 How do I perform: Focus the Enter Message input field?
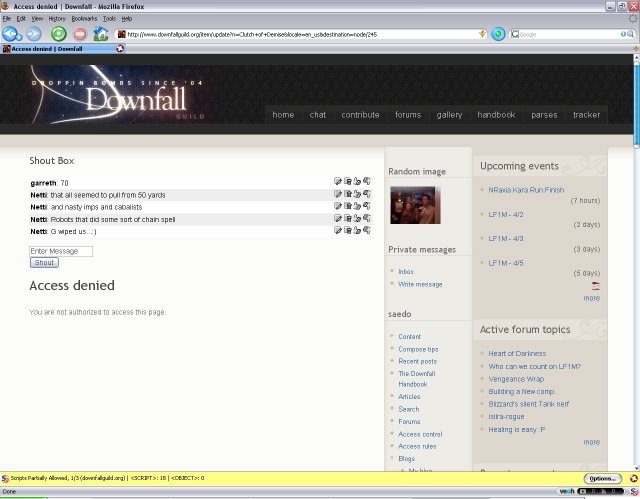coord(61,251)
